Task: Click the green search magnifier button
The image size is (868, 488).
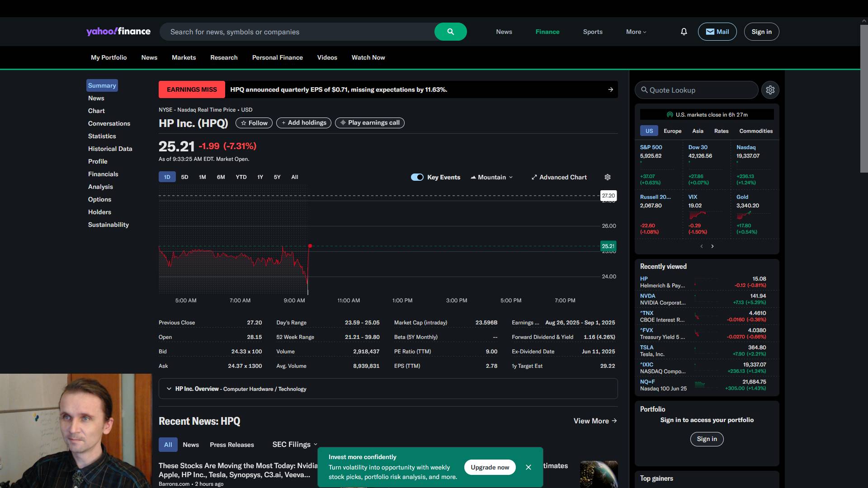Action: tap(450, 32)
